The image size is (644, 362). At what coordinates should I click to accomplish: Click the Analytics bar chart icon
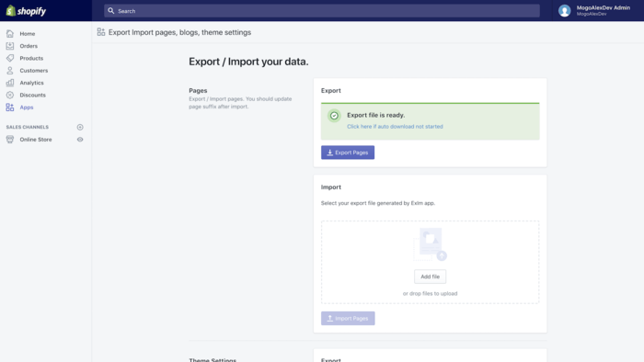[x=10, y=83]
